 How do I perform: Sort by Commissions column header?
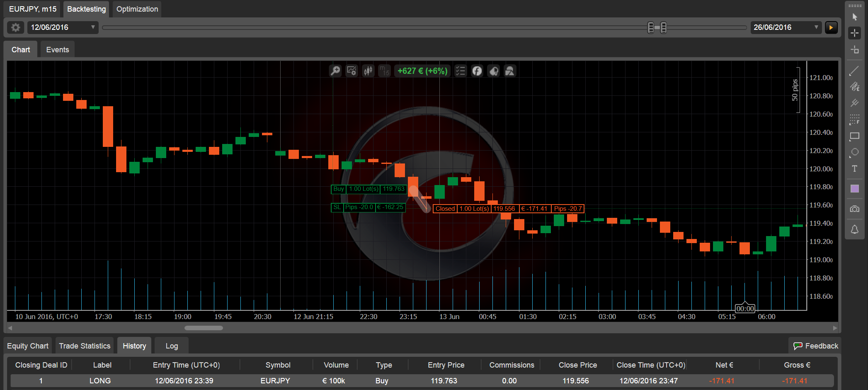point(512,365)
